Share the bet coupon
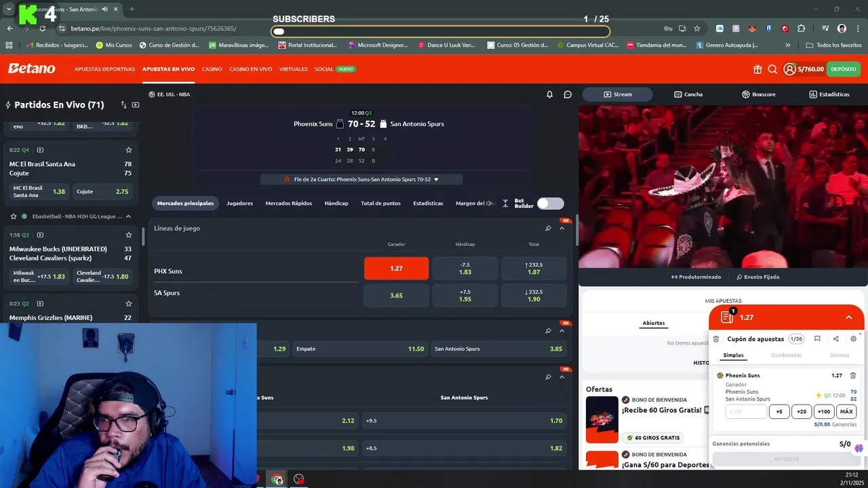868x488 pixels. (835, 339)
